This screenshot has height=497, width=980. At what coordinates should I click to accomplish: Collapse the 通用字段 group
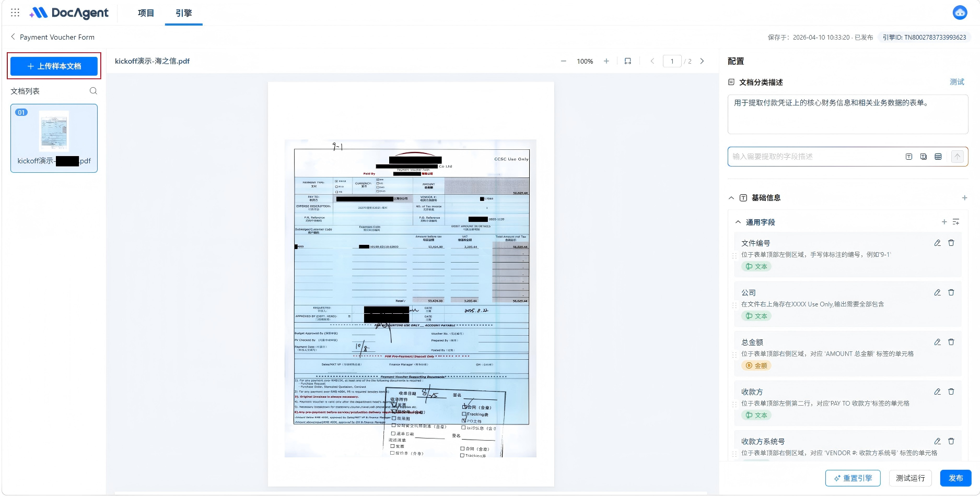coord(738,222)
